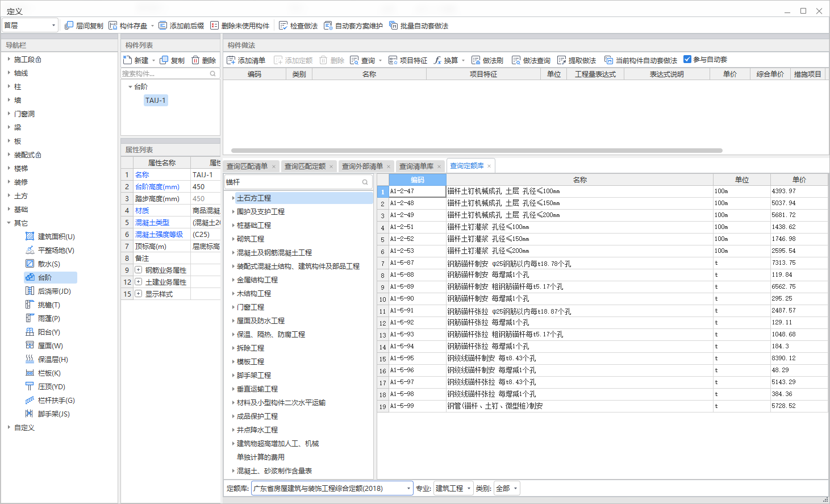Screen dimensions: 830x504
Task: Click the 检查做法 icon
Action: point(283,26)
